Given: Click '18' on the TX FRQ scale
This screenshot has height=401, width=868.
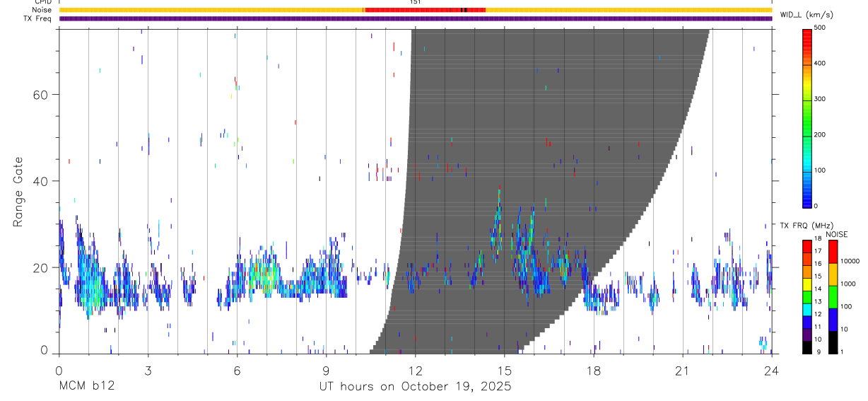Looking at the screenshot, I should coord(818,238).
